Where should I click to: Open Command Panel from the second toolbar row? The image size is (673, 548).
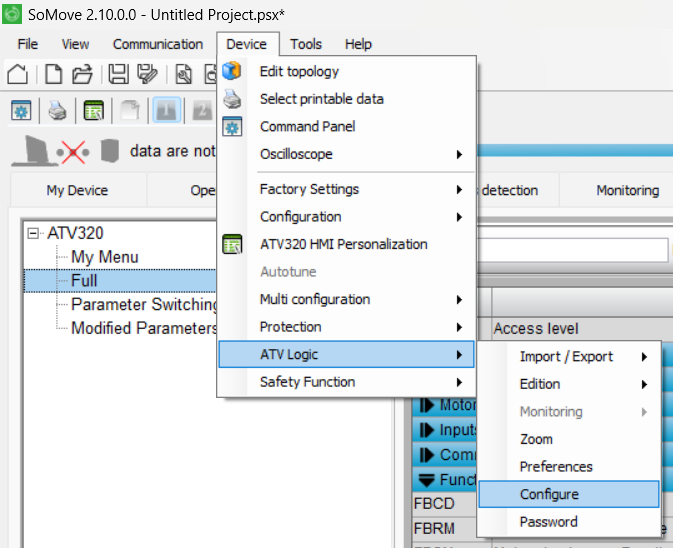21,111
